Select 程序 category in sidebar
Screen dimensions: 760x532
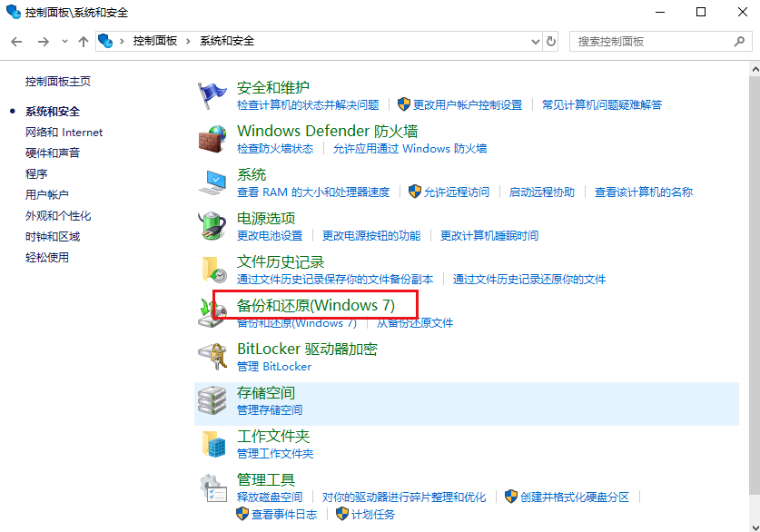tap(36, 174)
